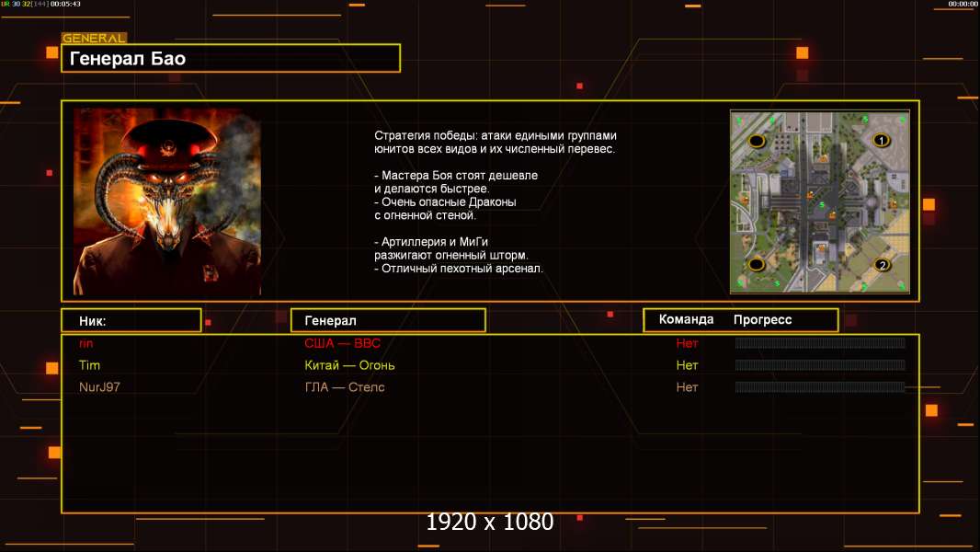
Task: Select player 'rin' in the list
Action: [85, 343]
